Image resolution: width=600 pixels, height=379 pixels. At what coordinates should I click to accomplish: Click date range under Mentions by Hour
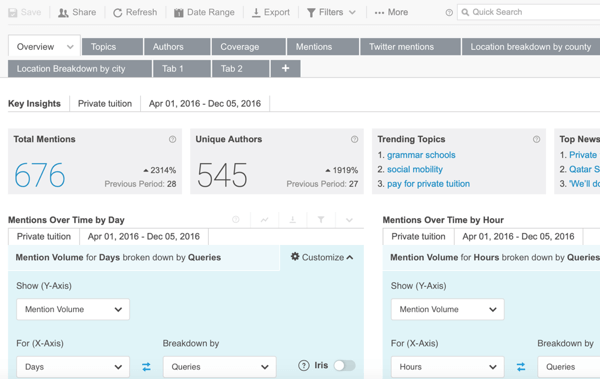(518, 237)
